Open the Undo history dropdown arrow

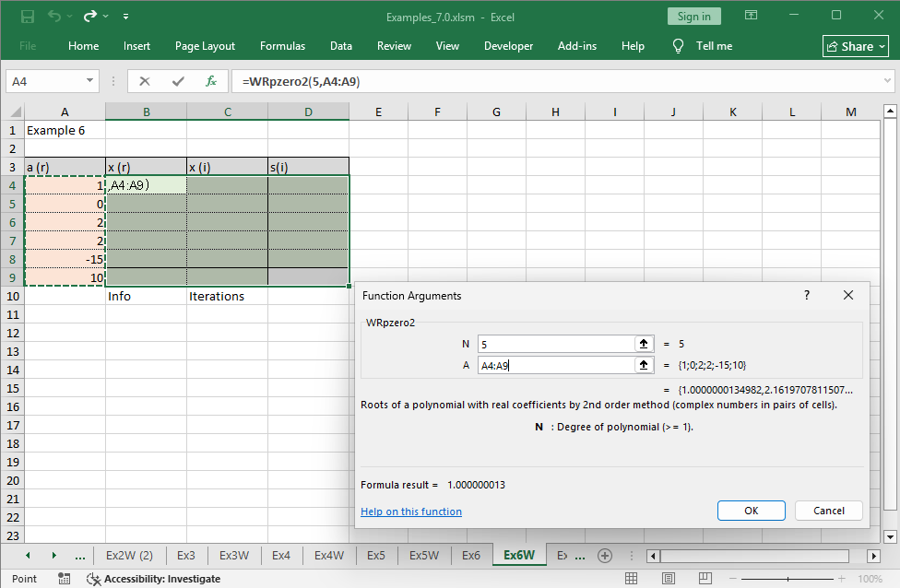click(x=71, y=17)
